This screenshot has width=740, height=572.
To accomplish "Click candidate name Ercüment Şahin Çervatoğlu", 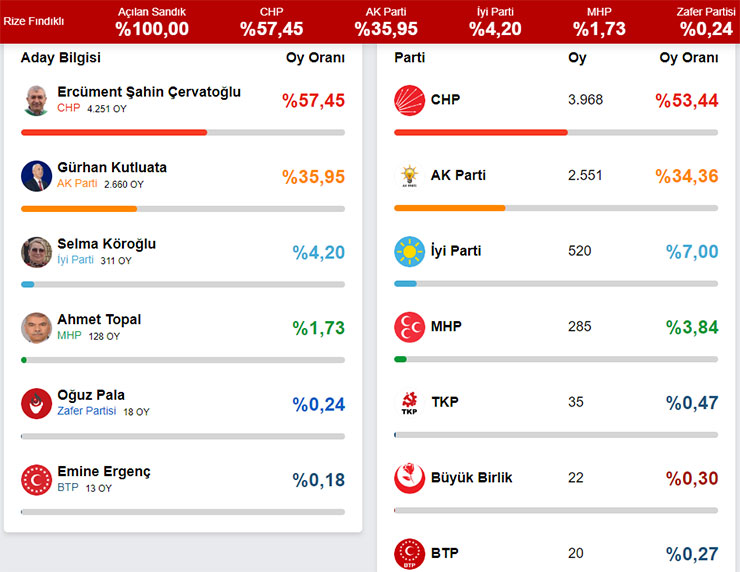I will tap(149, 92).
